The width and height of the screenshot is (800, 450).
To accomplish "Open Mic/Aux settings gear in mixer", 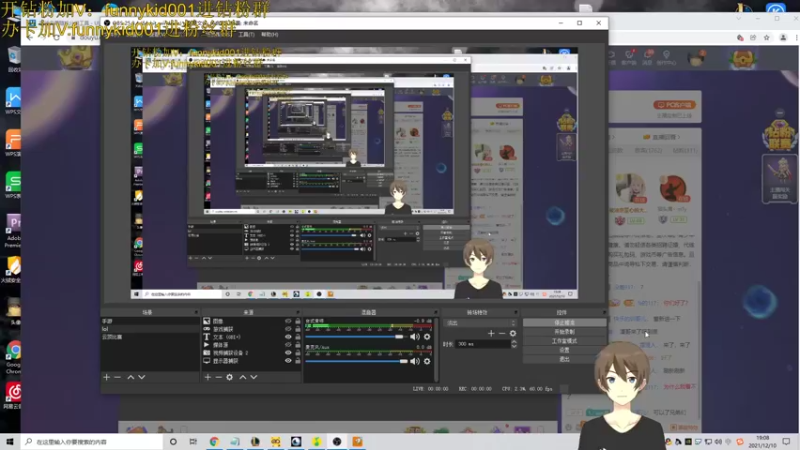I will (x=427, y=361).
